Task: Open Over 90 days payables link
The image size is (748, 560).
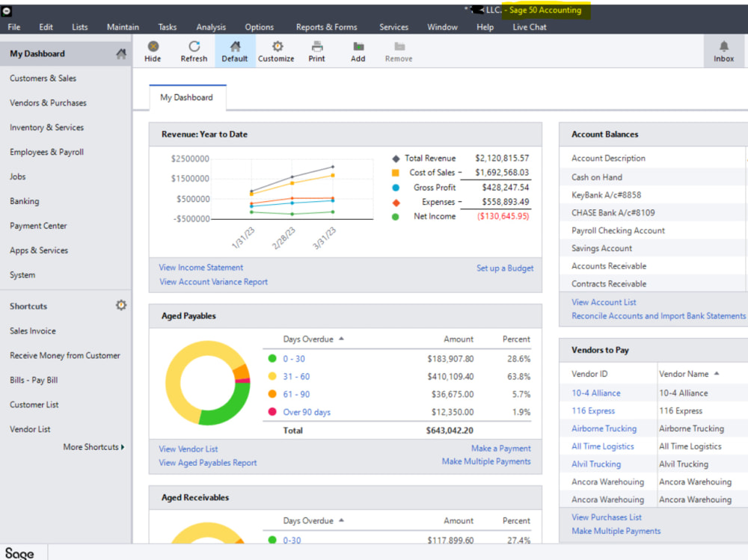Action: [x=307, y=412]
